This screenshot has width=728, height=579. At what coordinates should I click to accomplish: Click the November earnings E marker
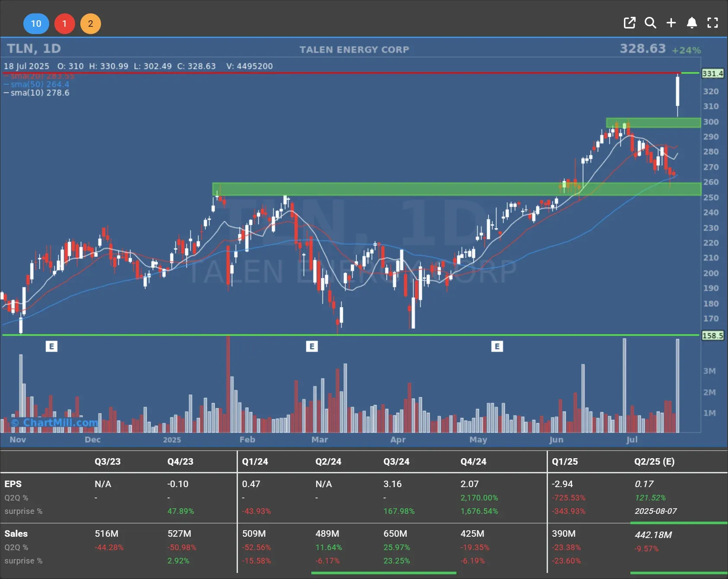(x=51, y=346)
